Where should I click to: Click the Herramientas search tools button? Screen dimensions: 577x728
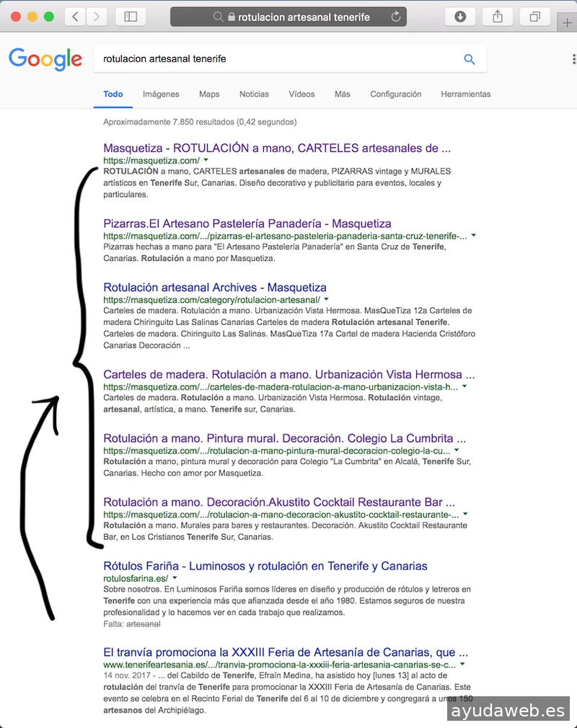[465, 94]
